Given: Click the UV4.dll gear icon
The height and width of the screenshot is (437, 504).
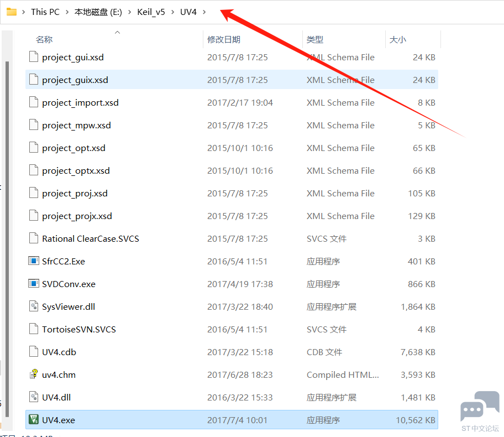Looking at the screenshot, I should [x=33, y=397].
